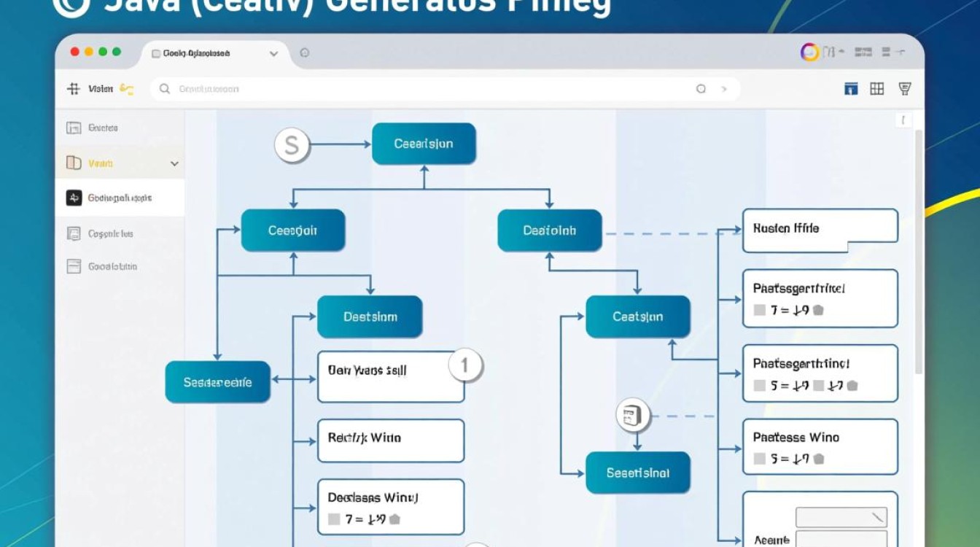Click the blue panel layout icon
Screen dimensions: 980x547
click(x=850, y=89)
